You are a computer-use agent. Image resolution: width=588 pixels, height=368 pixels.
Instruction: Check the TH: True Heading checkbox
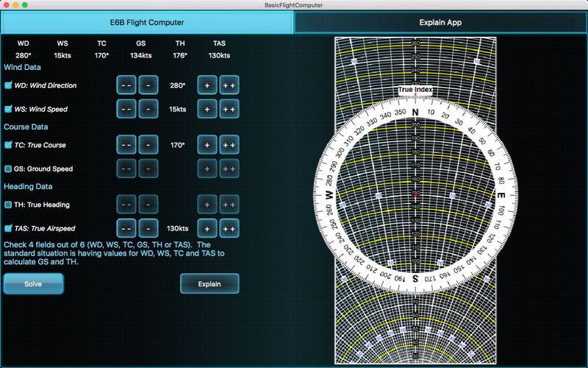(8, 205)
